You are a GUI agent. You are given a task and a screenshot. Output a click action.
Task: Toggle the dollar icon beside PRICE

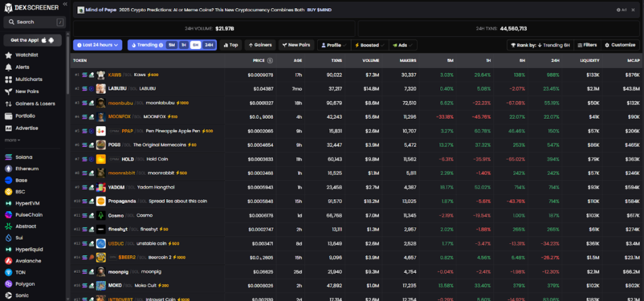(270, 60)
